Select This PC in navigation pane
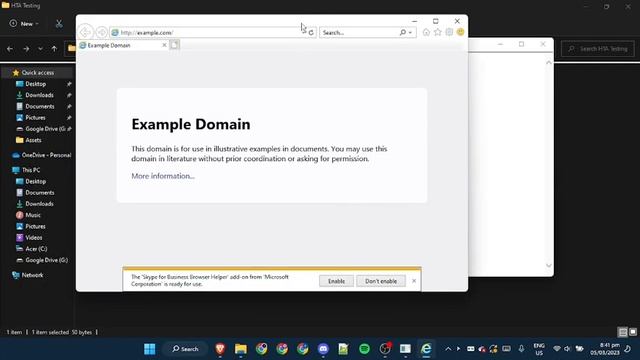This screenshot has height=360, width=640. (x=31, y=170)
